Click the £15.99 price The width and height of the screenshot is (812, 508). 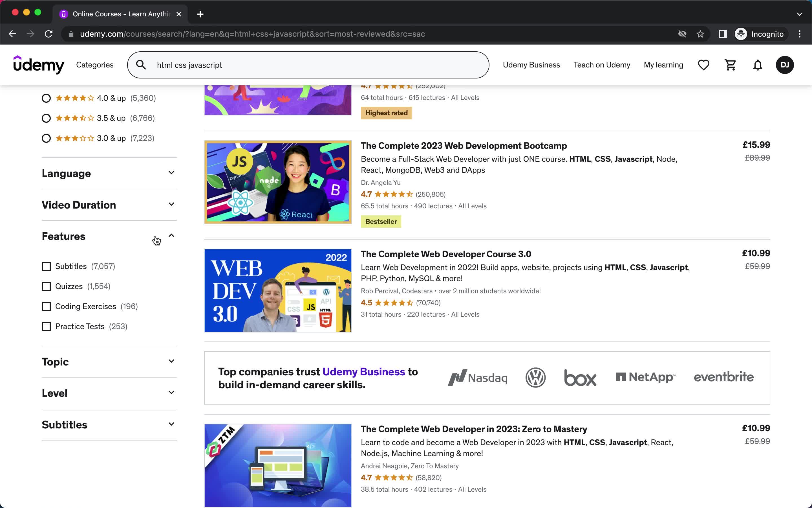click(756, 145)
